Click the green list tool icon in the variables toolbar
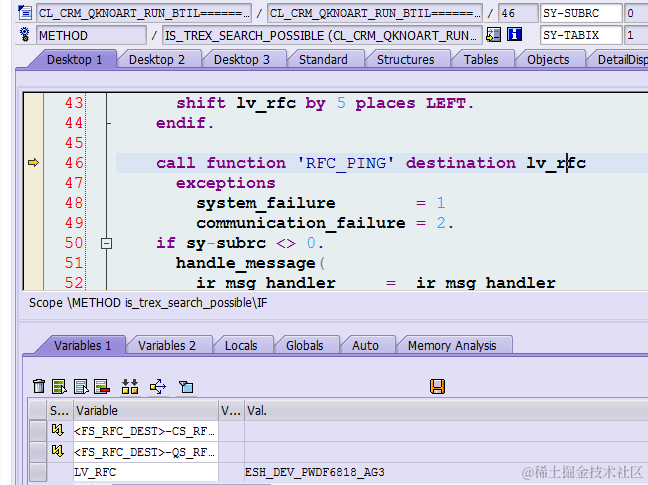The height and width of the screenshot is (485, 648). coord(59,387)
